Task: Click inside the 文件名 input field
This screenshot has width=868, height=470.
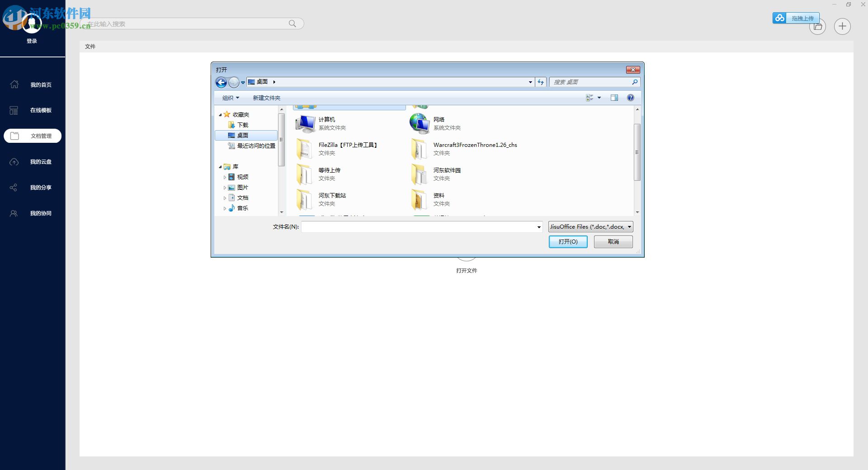Action: [416, 227]
